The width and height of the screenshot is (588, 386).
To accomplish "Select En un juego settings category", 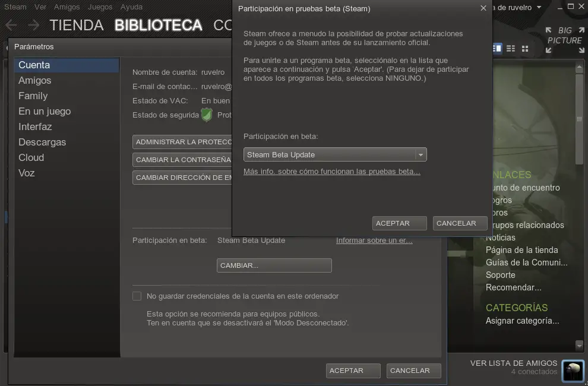I will pyautogui.click(x=67, y=111).
